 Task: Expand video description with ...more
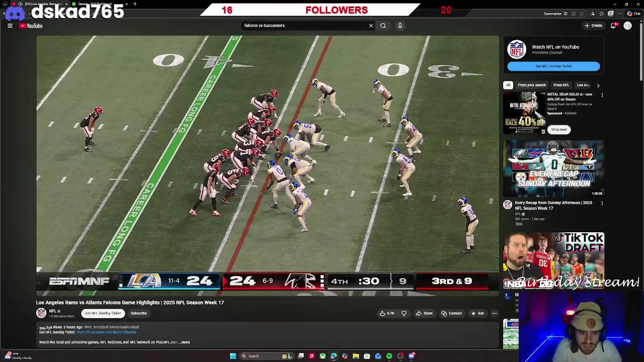(x=185, y=342)
